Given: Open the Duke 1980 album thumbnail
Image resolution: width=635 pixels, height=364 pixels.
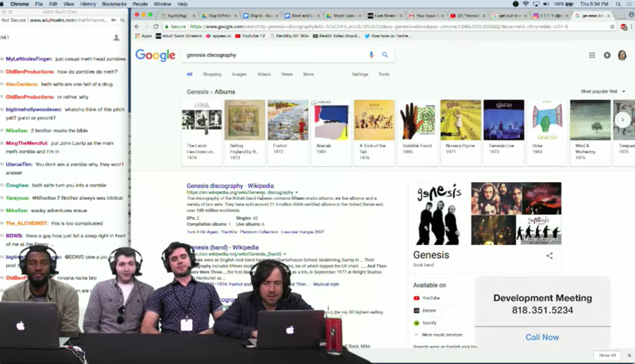Looking at the screenshot, I should 547,133.
